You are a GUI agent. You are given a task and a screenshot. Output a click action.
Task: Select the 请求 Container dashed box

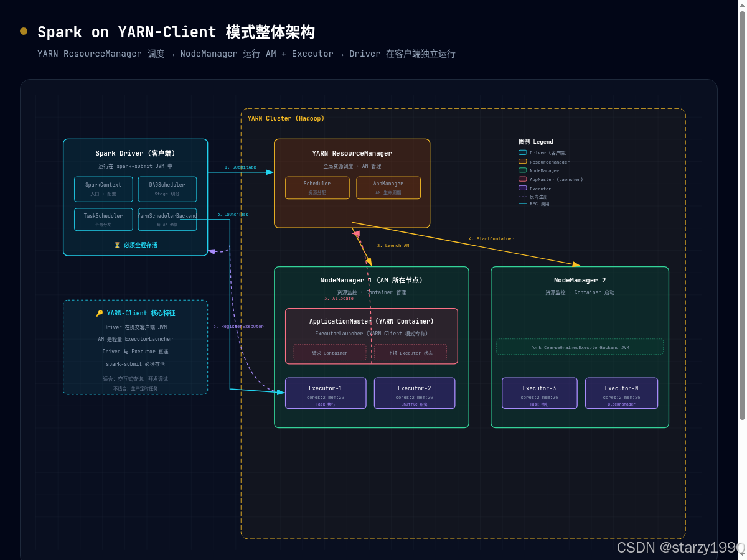[330, 353]
